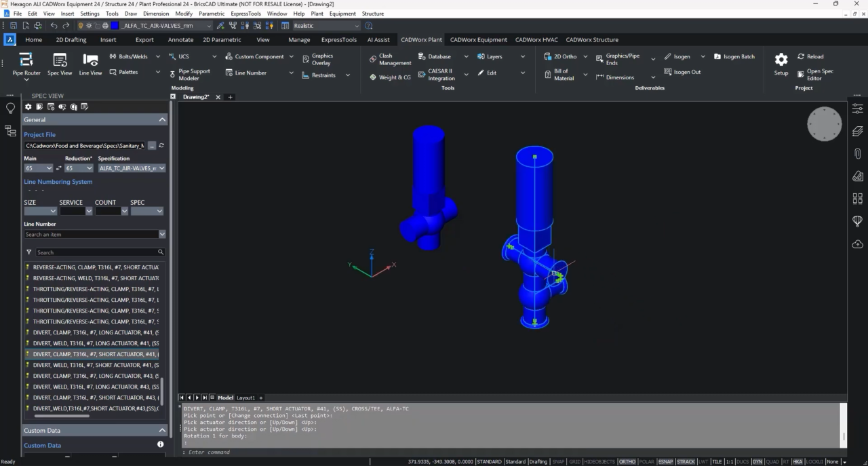Open the Parametric menu

(212, 14)
